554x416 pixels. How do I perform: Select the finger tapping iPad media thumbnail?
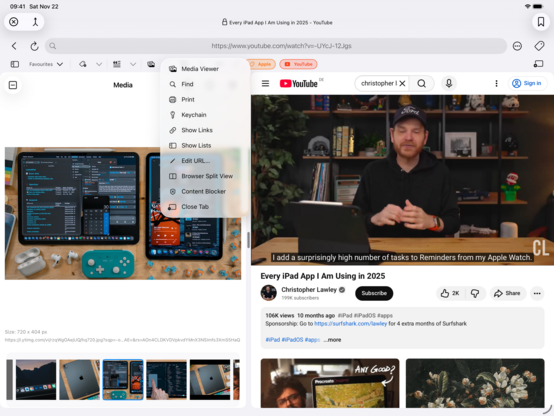(x=166, y=380)
